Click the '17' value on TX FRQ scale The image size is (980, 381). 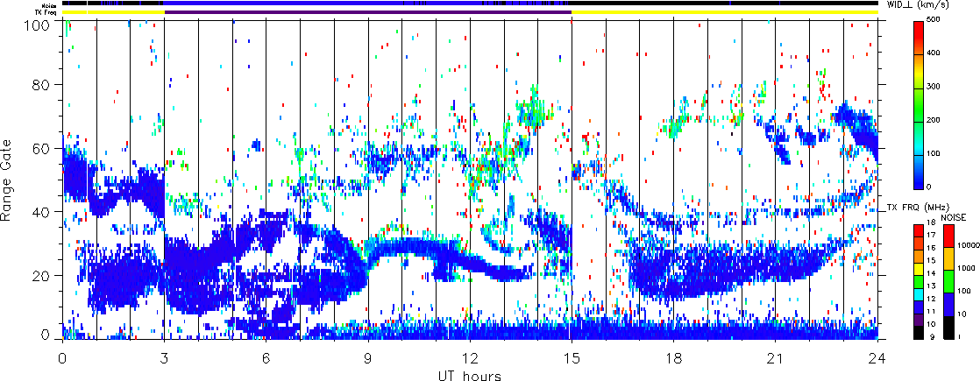pos(931,236)
